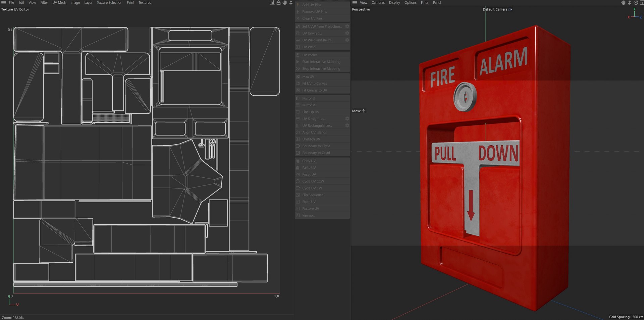Click Start Interactive Mapping
Screen dimensions: 644x320
[x=322, y=62]
